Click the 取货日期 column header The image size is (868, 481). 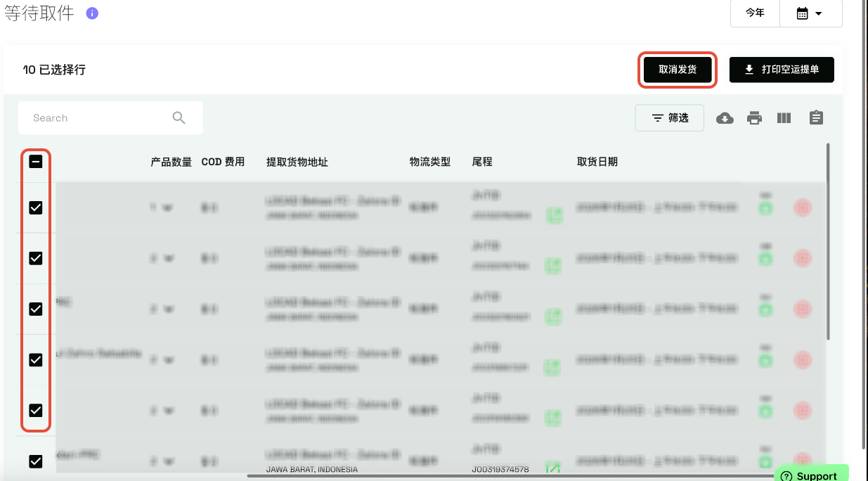(597, 162)
